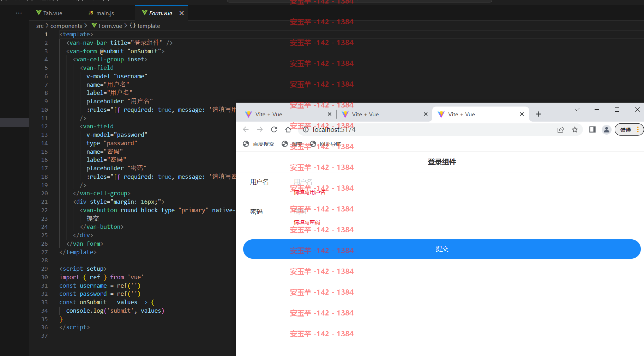
Task: Click the Form.vue breadcrumb segment
Action: point(107,26)
